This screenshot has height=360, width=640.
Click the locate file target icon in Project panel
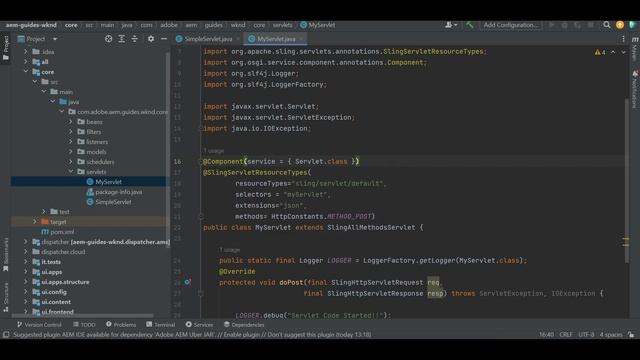(x=109, y=39)
